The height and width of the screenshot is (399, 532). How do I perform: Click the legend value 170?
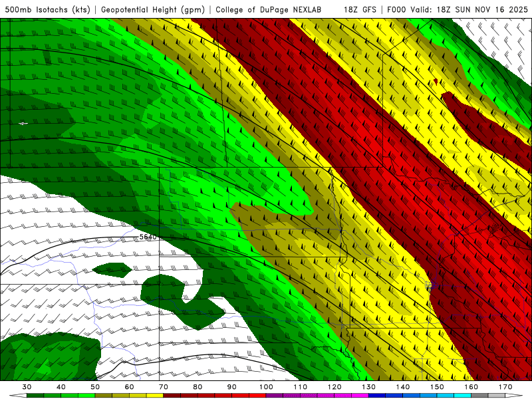(505, 387)
